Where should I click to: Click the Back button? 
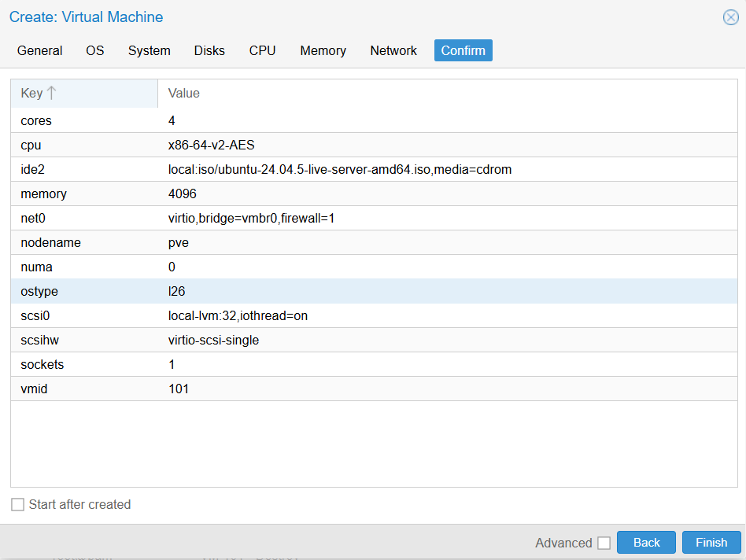coord(646,543)
